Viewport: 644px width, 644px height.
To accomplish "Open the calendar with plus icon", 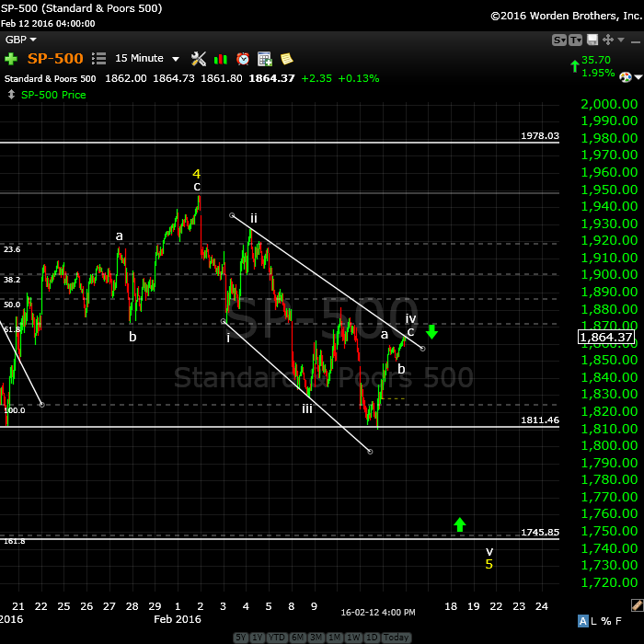I will point(265,59).
